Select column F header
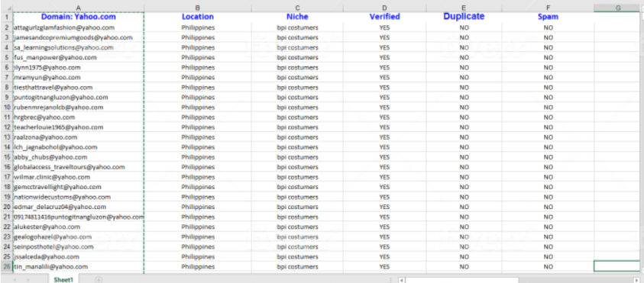The image size is (644, 283). pos(548,8)
